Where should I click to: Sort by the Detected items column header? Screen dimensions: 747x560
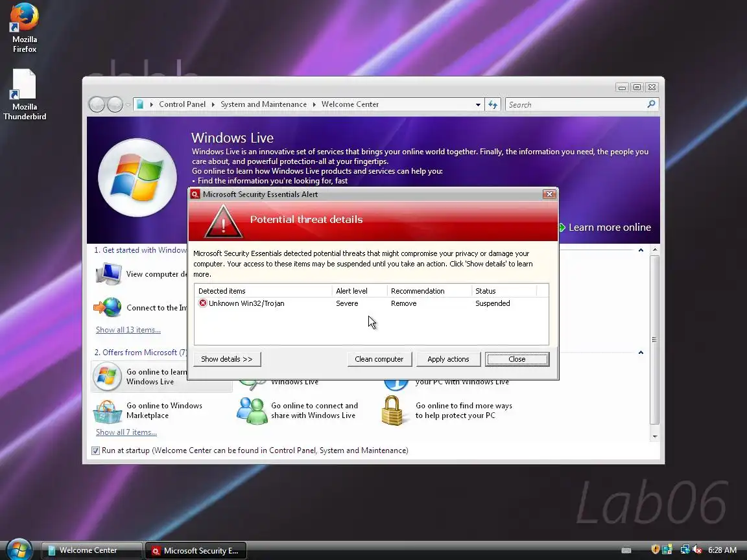(x=263, y=291)
